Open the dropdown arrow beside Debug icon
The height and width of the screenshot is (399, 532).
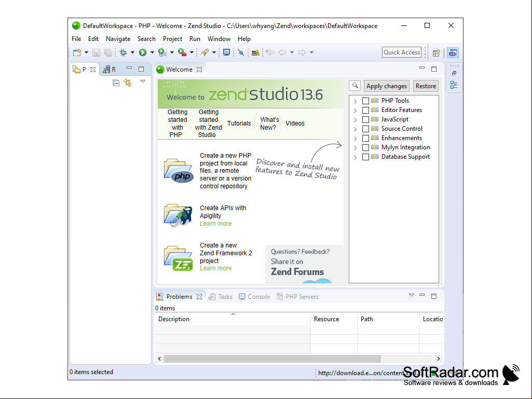click(x=133, y=52)
